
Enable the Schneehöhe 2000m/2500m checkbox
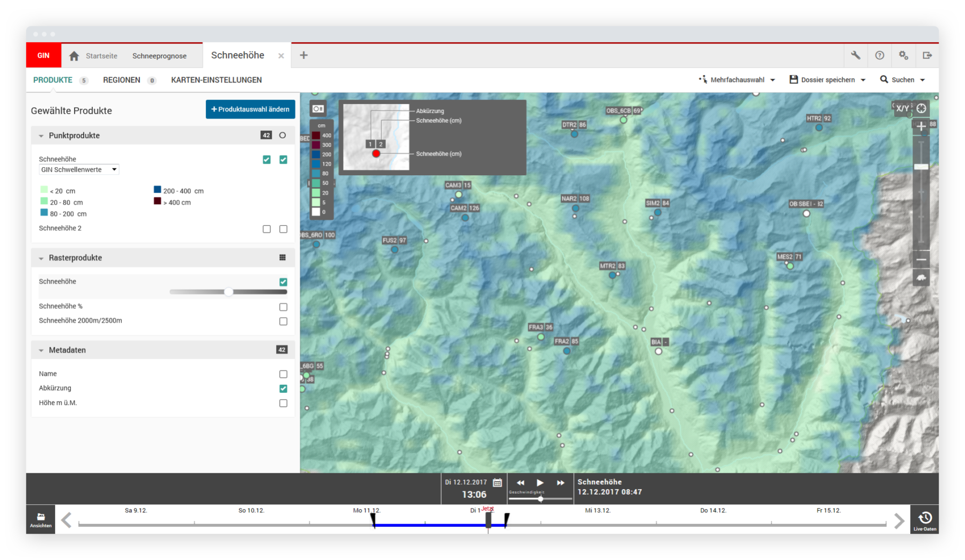click(283, 322)
